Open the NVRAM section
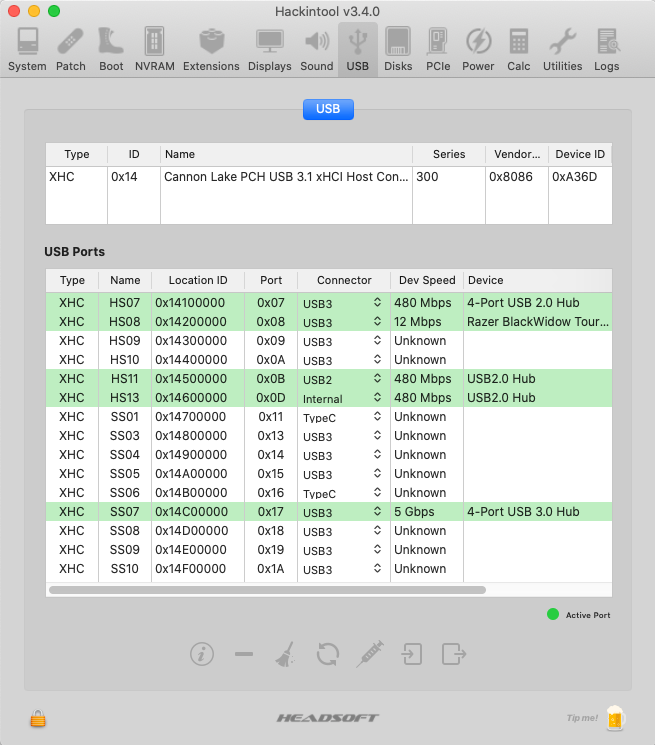655x745 pixels. click(x=154, y=49)
